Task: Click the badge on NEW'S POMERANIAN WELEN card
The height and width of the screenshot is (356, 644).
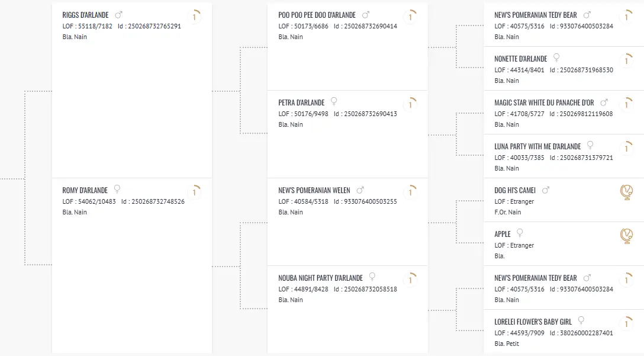Action: pyautogui.click(x=410, y=193)
